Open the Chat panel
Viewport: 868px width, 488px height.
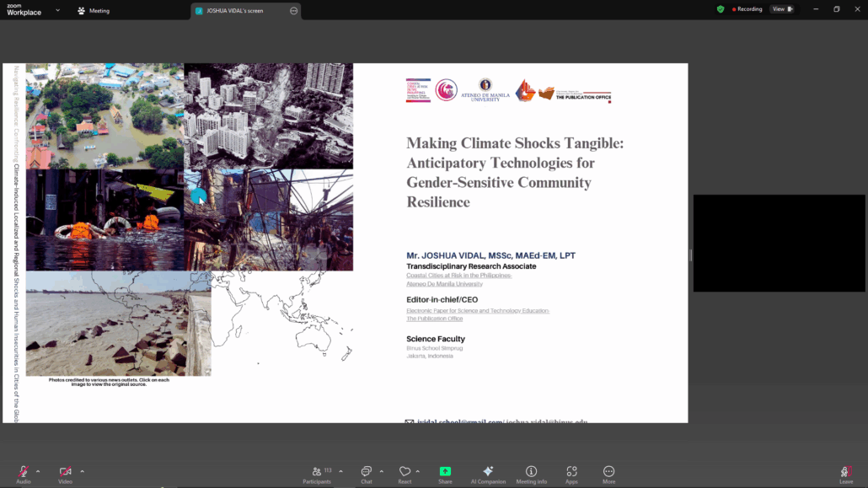(x=367, y=475)
